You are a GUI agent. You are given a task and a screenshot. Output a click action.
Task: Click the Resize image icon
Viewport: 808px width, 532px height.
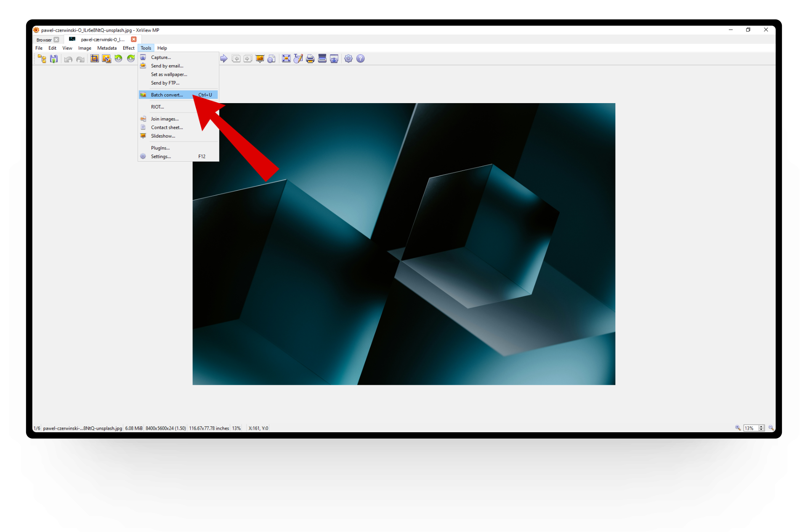(x=106, y=59)
